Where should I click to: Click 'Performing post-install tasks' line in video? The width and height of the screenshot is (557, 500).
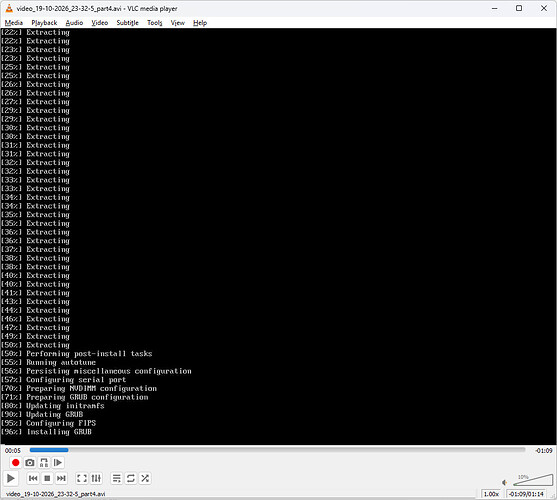tap(76, 354)
